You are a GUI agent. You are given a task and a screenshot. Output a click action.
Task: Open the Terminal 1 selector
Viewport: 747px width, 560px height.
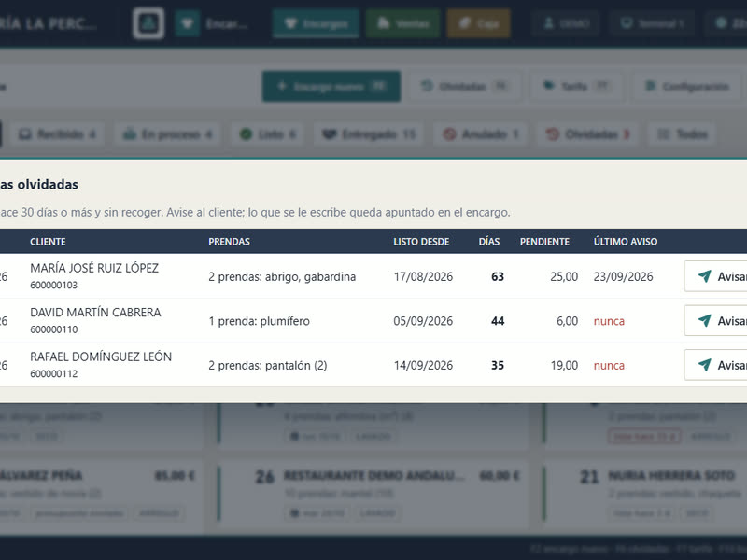click(x=653, y=23)
